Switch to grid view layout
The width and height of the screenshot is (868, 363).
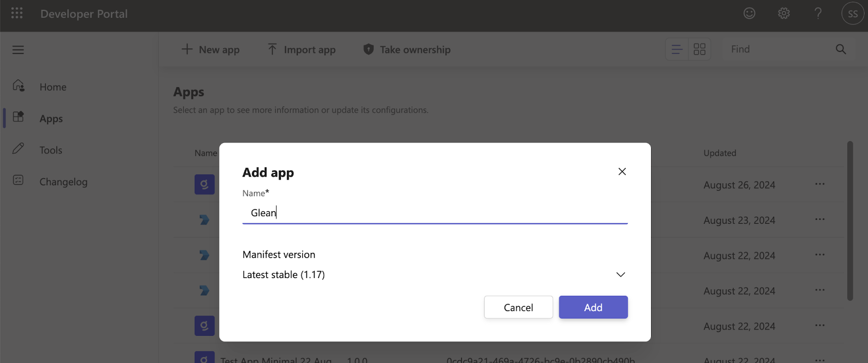pyautogui.click(x=699, y=50)
